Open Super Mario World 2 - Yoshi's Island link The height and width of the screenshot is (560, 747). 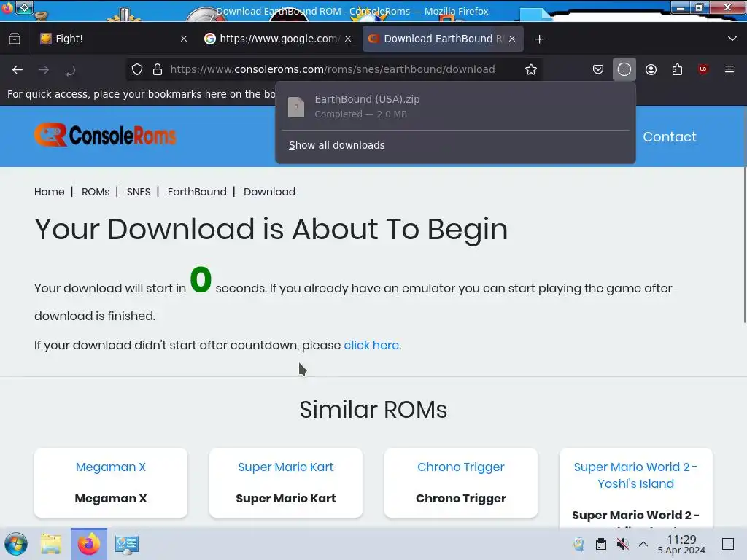(x=636, y=475)
